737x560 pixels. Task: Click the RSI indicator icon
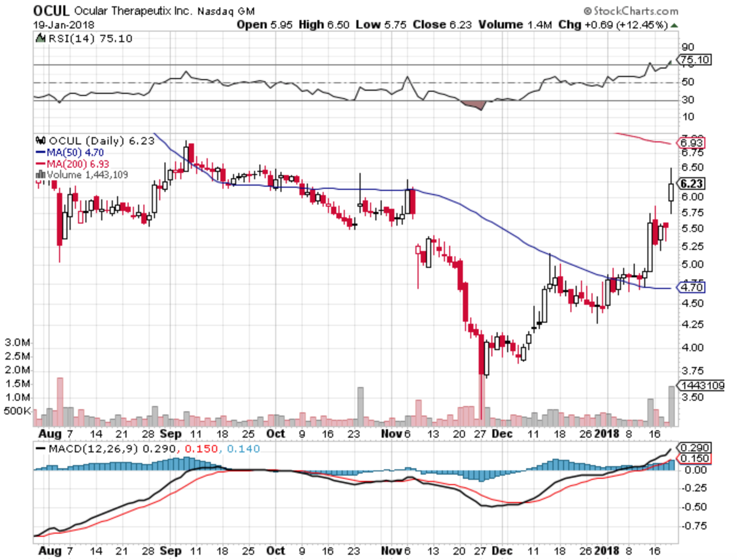(41, 38)
